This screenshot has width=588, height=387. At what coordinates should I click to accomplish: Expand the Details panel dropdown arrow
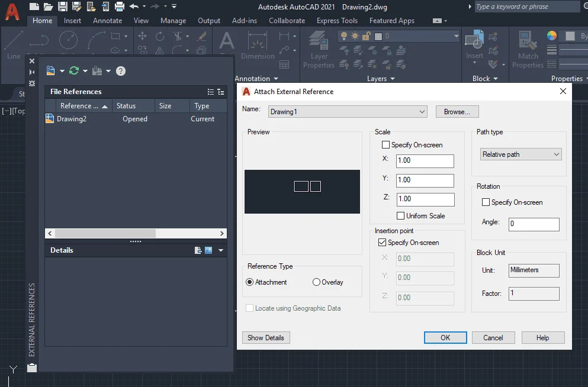[221, 250]
